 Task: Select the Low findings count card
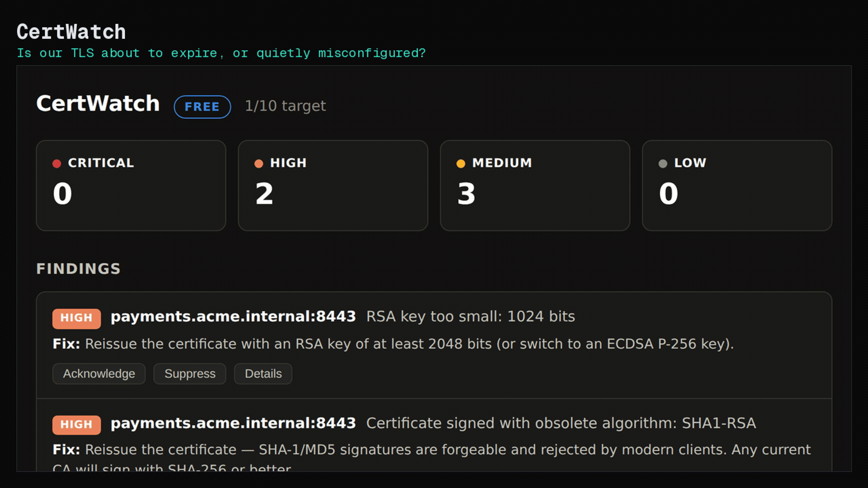[737, 185]
